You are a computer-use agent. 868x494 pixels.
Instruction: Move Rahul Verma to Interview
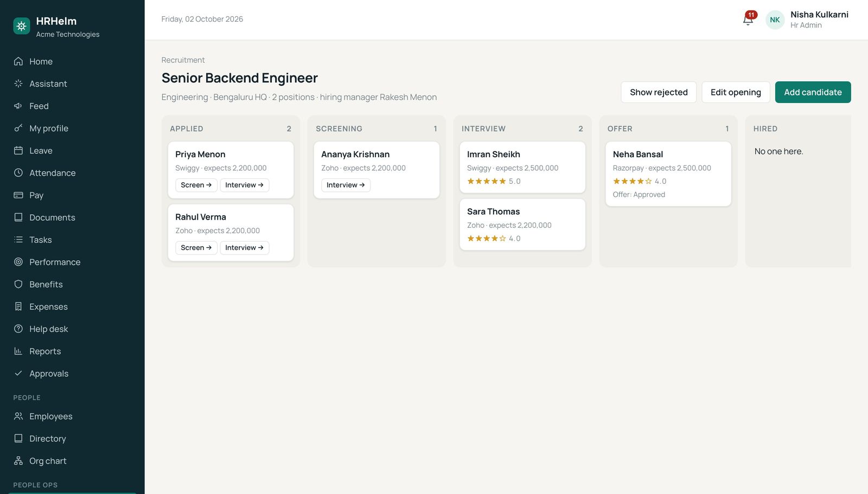click(x=245, y=247)
